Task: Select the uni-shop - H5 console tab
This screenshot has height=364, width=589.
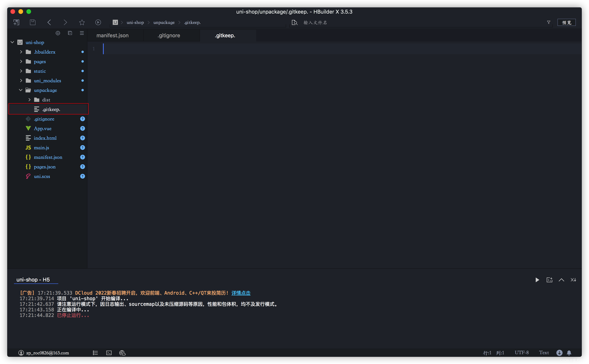Action: coord(33,279)
